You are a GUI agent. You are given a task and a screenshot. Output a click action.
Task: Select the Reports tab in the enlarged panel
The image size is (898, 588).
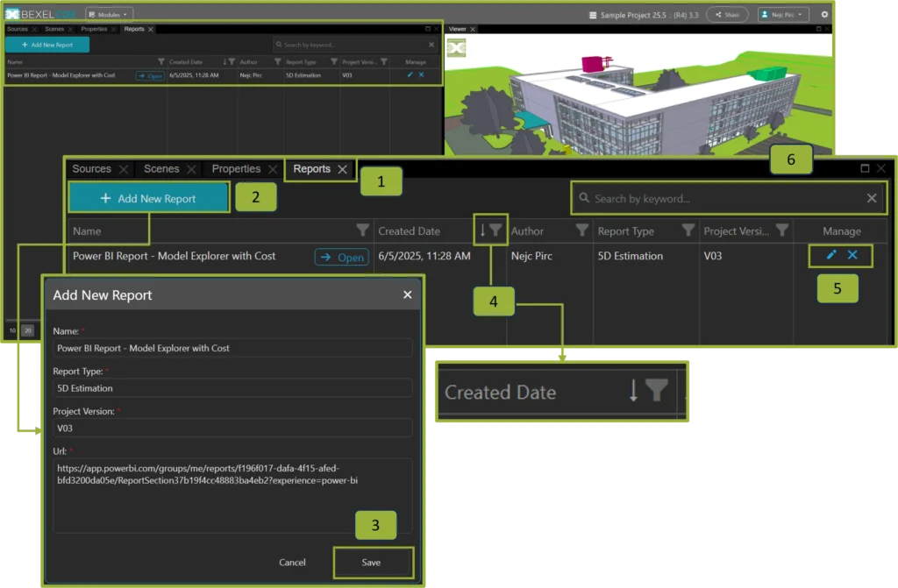point(311,169)
